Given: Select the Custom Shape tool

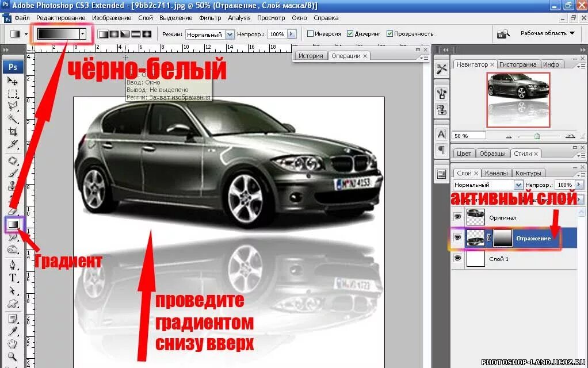Looking at the screenshot, I should coord(13,304).
